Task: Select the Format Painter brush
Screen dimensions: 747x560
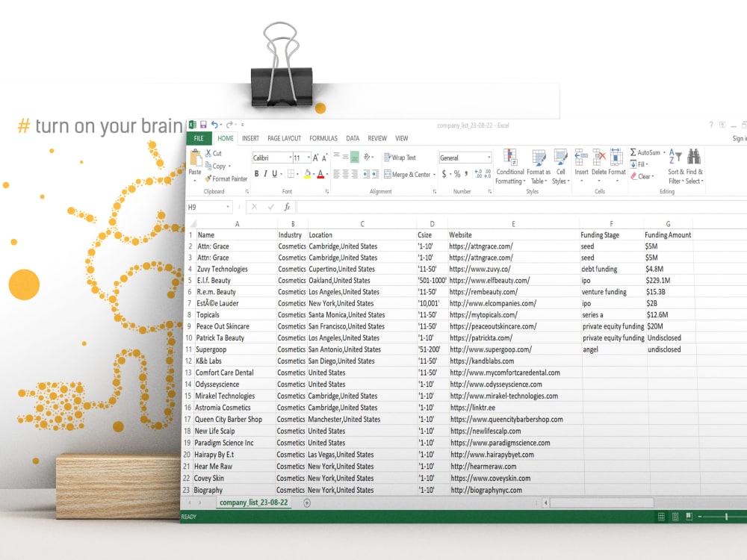Action: click(x=208, y=178)
